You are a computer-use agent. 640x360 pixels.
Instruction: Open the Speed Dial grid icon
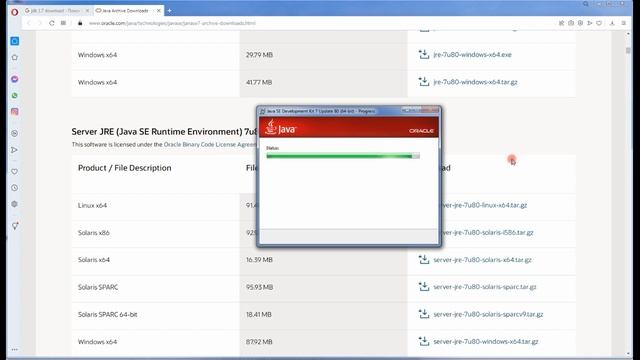[x=63, y=23]
